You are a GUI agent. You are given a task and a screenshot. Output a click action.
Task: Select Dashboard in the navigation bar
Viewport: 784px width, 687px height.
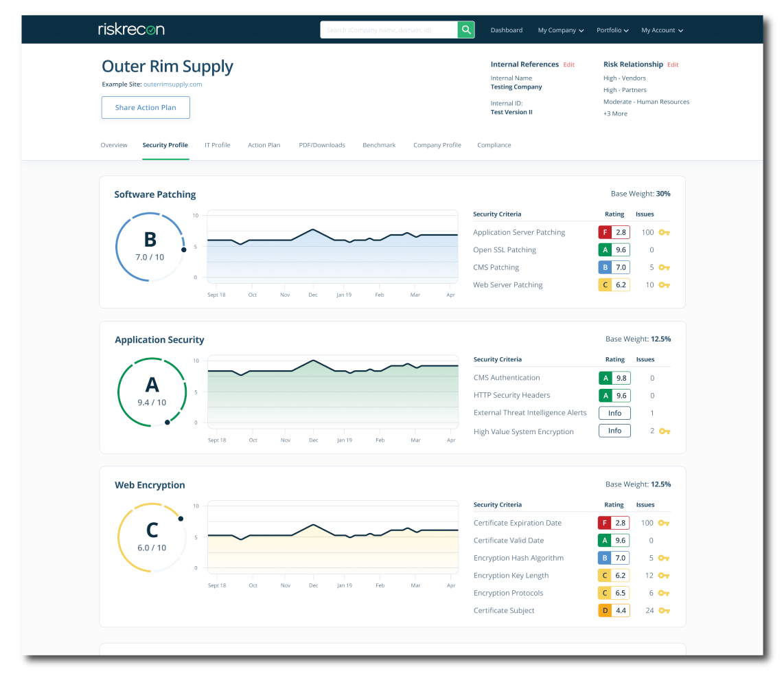(x=507, y=30)
